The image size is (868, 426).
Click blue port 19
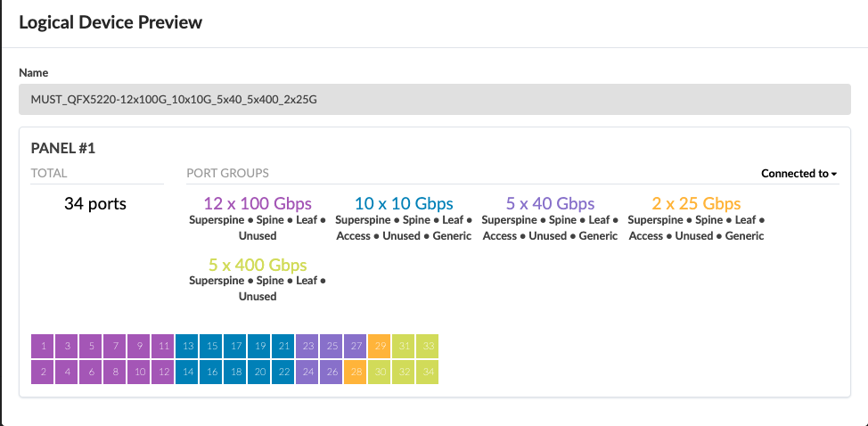click(259, 347)
